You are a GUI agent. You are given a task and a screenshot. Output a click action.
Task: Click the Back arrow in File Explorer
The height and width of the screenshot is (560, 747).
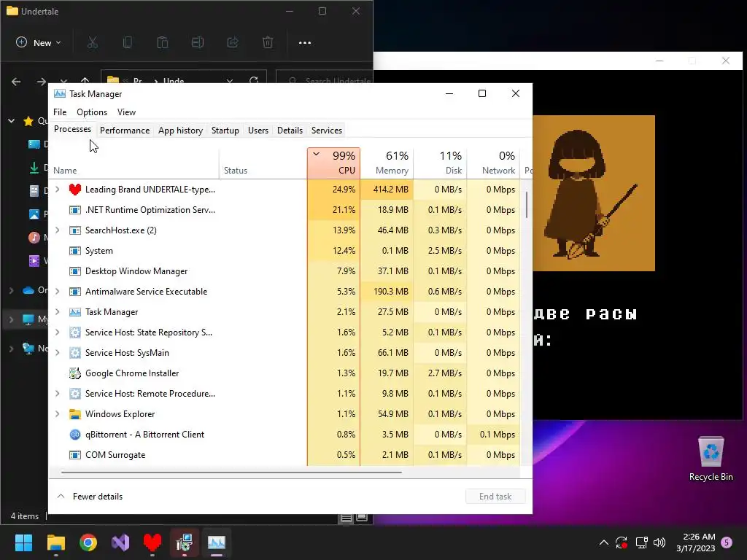click(x=16, y=82)
